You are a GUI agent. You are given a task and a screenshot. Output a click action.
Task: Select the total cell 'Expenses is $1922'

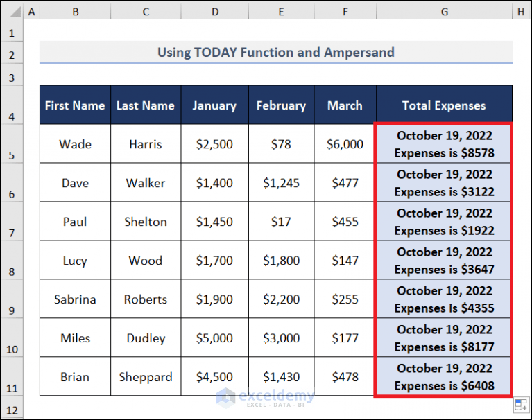[444, 221]
